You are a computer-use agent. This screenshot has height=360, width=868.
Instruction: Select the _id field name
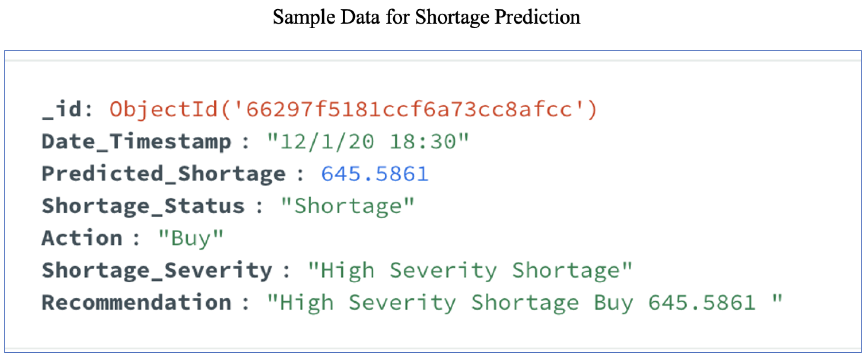(62, 109)
